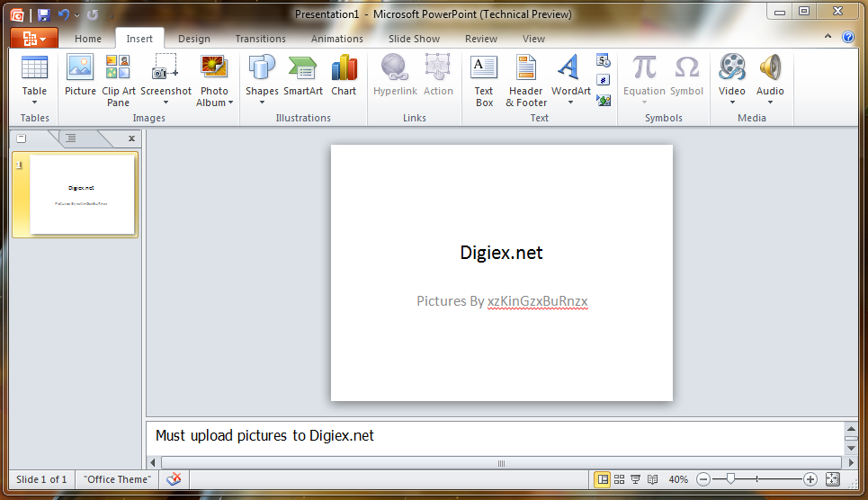Show the Slides thumbnail tab in pane
Screen dimensions: 868x500
click(x=22, y=138)
